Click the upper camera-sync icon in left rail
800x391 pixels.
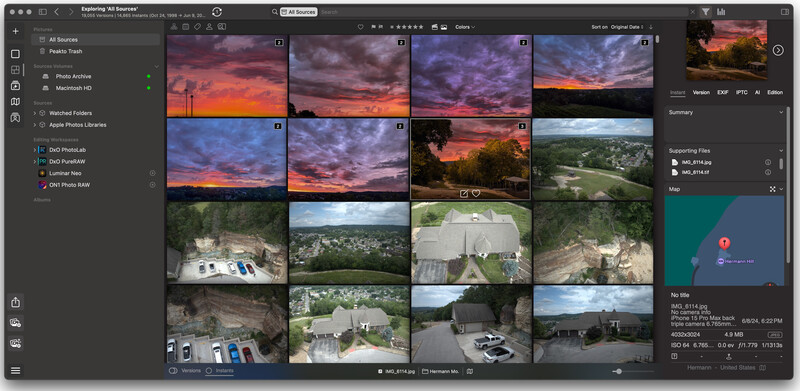click(15, 323)
